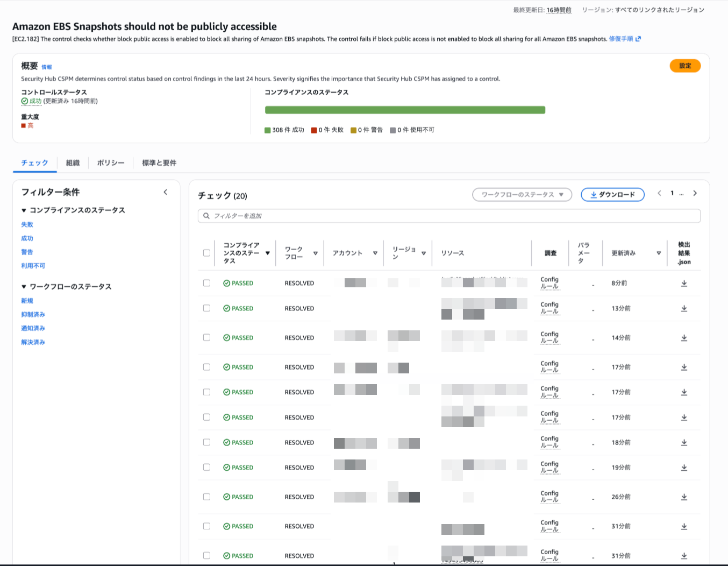Tick the checkbox for the 26分前 row
Screen dimensions: 728x566
tap(206, 497)
